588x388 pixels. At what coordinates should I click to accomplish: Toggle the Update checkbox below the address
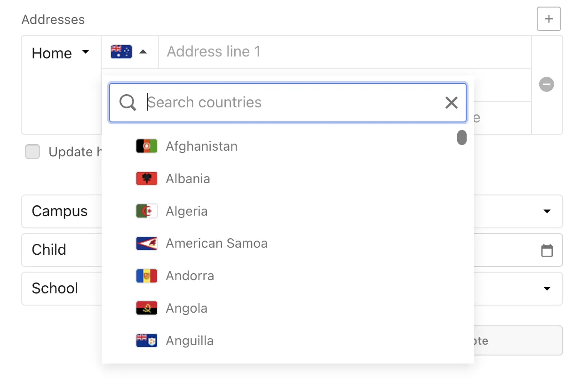coord(32,152)
